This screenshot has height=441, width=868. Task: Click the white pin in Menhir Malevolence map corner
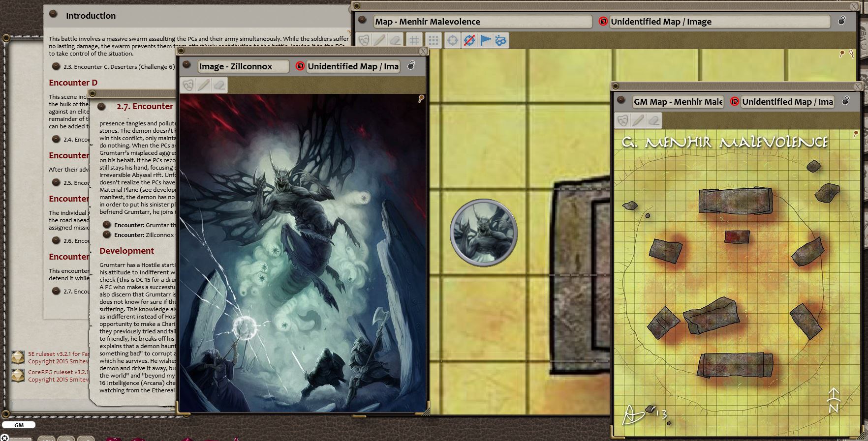point(851,54)
